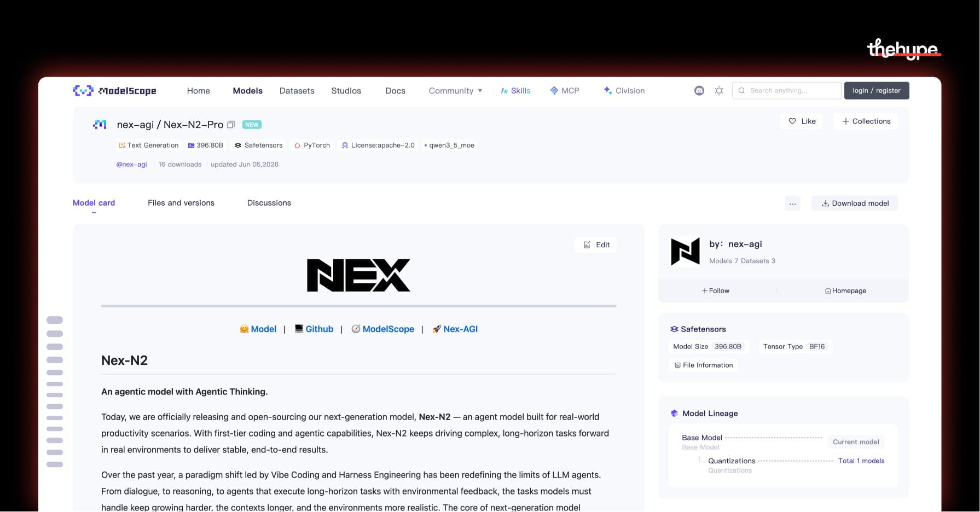Click the nex-agi avatar beside model title

coord(100,125)
